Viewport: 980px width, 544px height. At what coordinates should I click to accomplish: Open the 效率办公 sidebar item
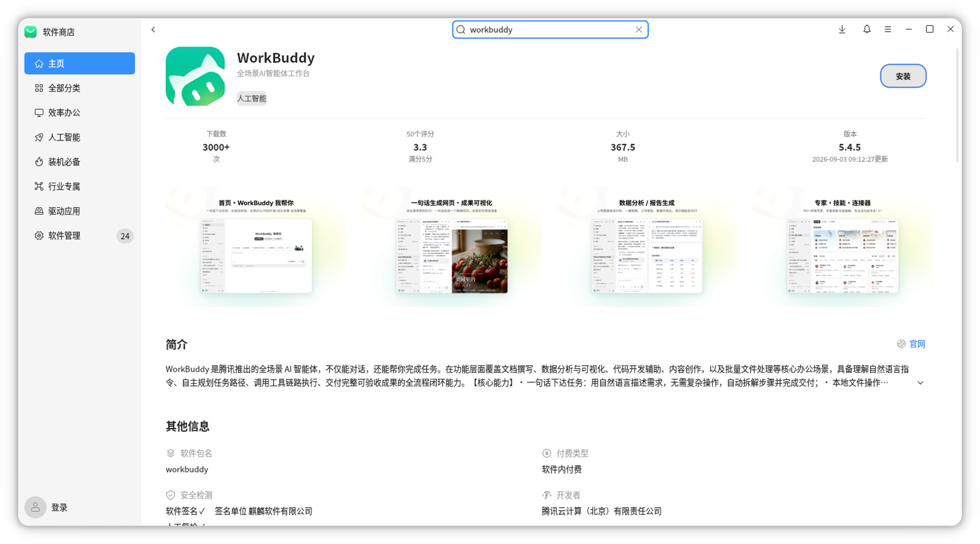80,112
